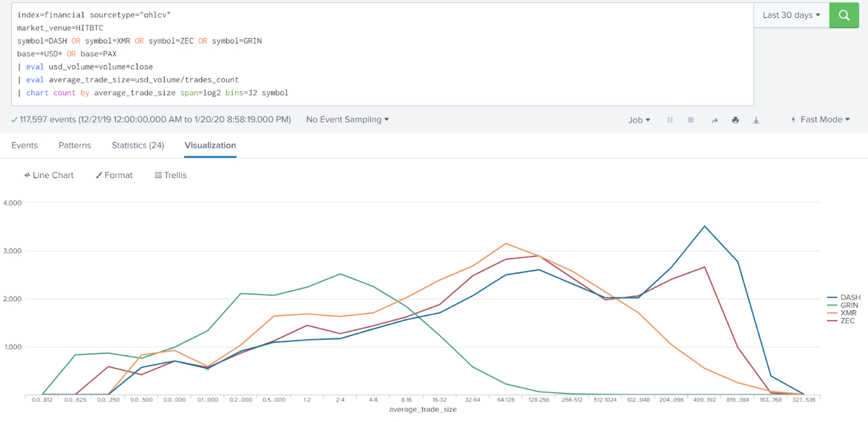The width and height of the screenshot is (868, 422).
Task: Toggle GRIN series in legend
Action: [842, 305]
